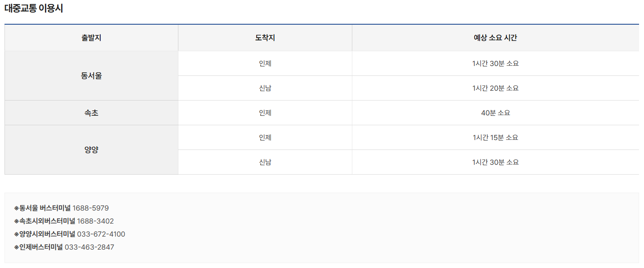
Task: Select the 1시간 20분 소요 cell
Action: tap(495, 88)
